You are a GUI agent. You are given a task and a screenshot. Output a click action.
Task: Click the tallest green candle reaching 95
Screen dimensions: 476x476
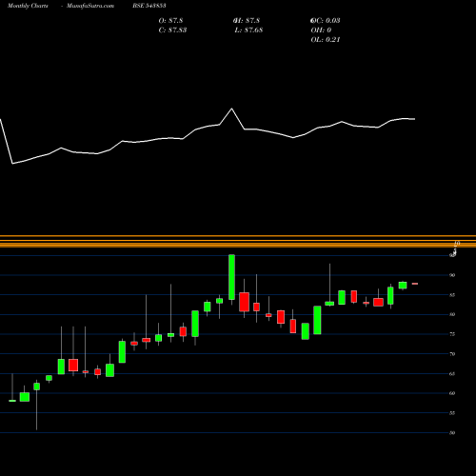pyautogui.click(x=231, y=277)
